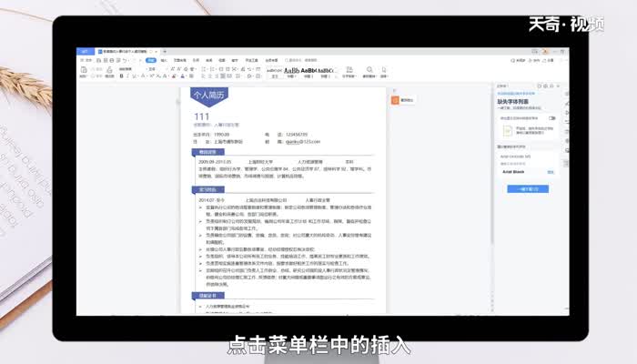Open the 审阅 review tab
The height and width of the screenshot is (364, 637).
[208, 60]
